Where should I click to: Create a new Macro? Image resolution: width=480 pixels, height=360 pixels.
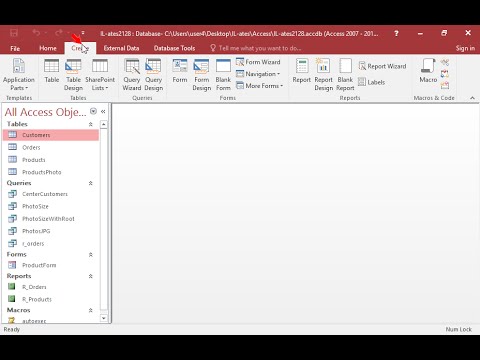click(x=428, y=71)
